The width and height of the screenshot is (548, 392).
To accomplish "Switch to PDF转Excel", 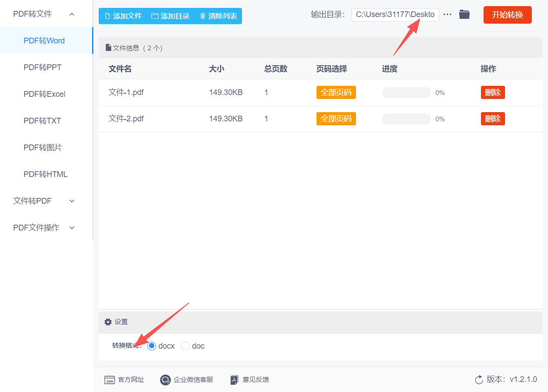I will pos(46,94).
